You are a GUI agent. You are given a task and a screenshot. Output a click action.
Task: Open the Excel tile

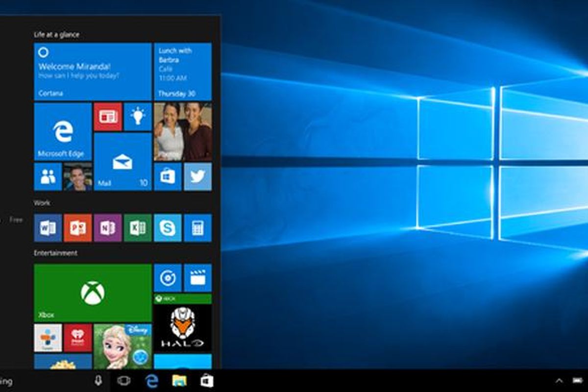[138, 228]
